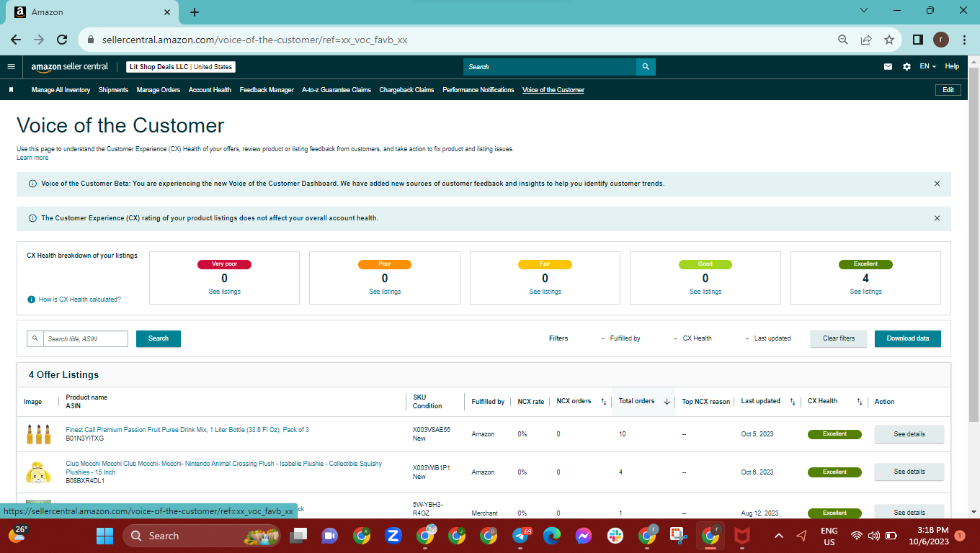The width and height of the screenshot is (980, 553).
Task: Open the CX Health filter dropdown
Action: pos(692,338)
